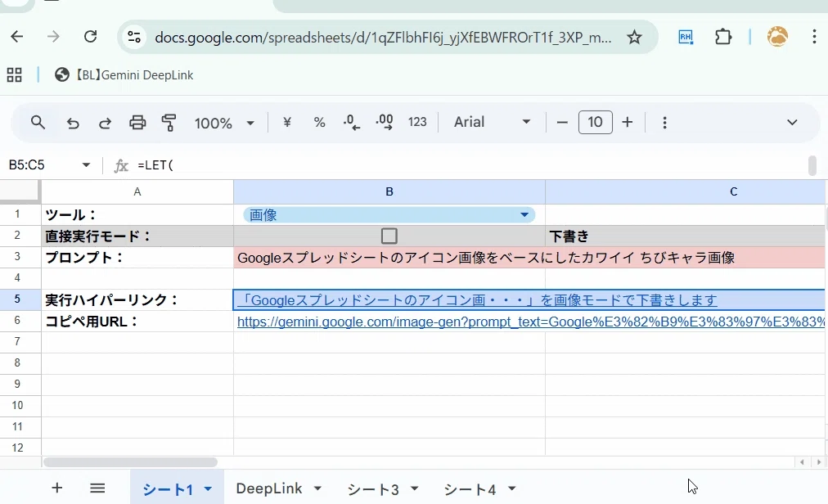Screen dimensions: 828x504
Task: Undo the last action in Sheets
Action: (73, 123)
